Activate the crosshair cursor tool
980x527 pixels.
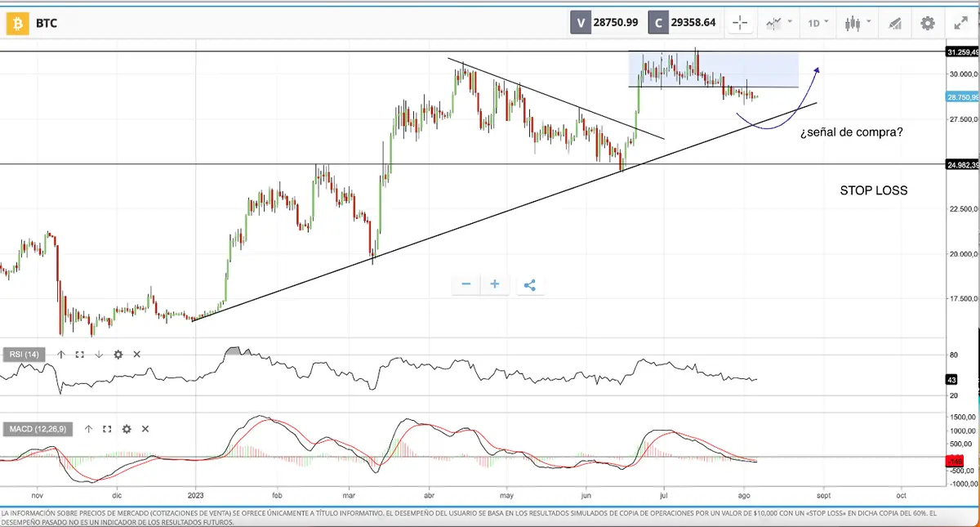click(x=741, y=23)
